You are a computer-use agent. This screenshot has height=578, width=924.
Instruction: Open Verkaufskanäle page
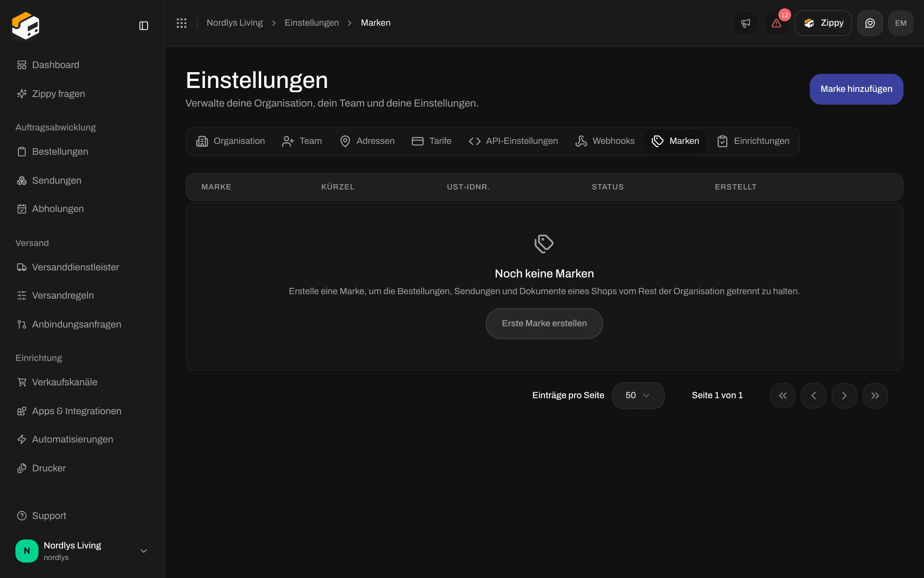coord(82,382)
